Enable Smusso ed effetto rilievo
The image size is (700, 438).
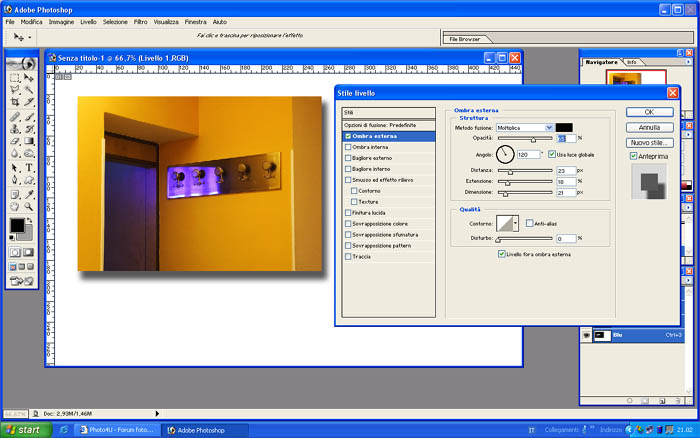348,180
